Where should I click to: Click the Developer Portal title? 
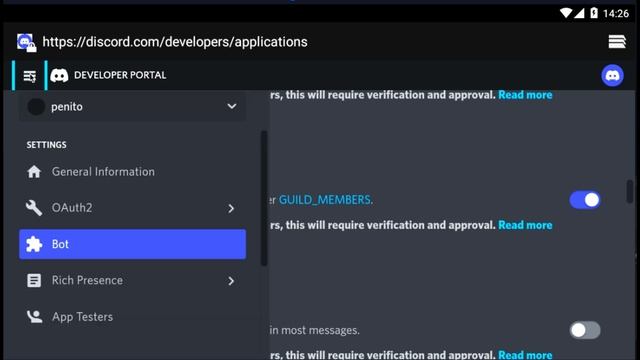[x=120, y=75]
